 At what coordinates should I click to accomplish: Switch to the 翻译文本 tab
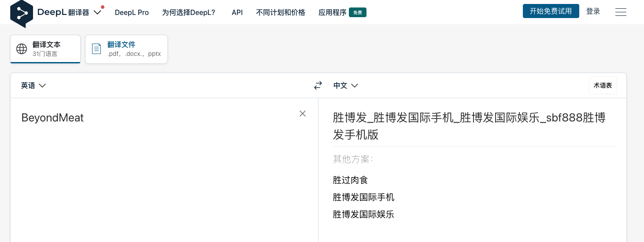coord(45,49)
